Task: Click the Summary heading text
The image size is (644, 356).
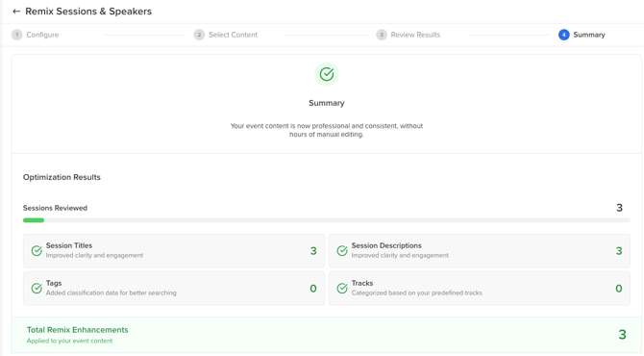Action: tap(327, 103)
